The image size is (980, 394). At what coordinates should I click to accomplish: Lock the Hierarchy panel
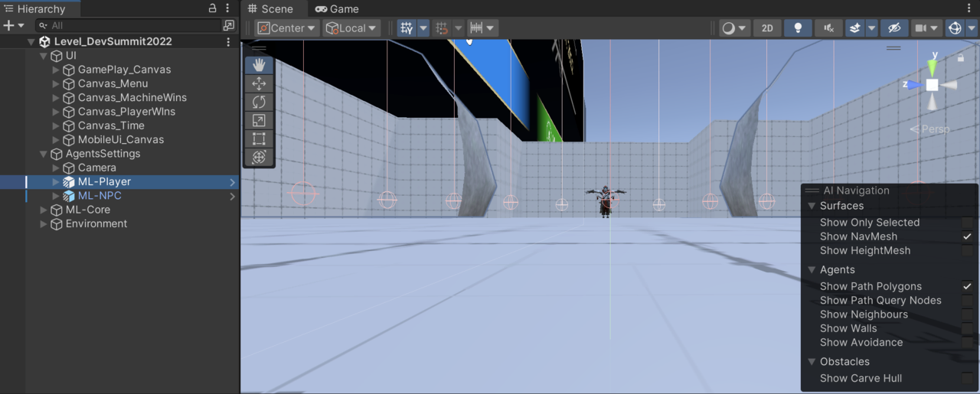pos(212,8)
